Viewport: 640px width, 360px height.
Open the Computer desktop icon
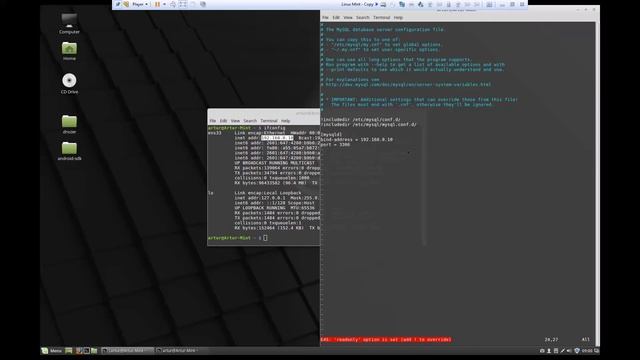(x=69, y=23)
